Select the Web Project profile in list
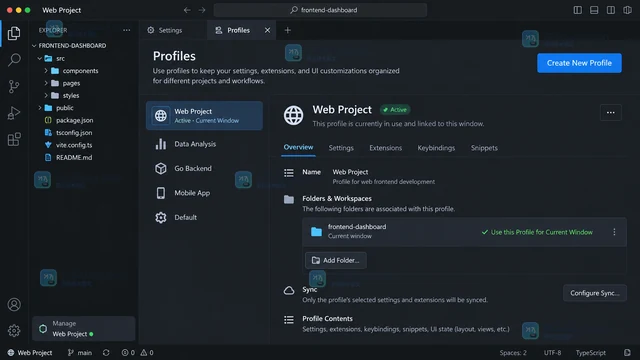Viewport: 640px width, 360px height. (x=204, y=116)
